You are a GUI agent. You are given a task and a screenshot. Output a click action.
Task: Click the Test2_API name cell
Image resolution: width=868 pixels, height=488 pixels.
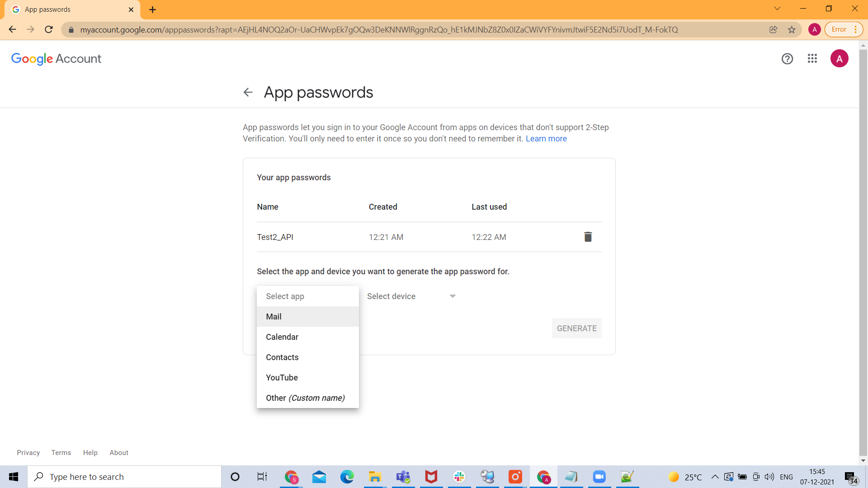tap(275, 237)
